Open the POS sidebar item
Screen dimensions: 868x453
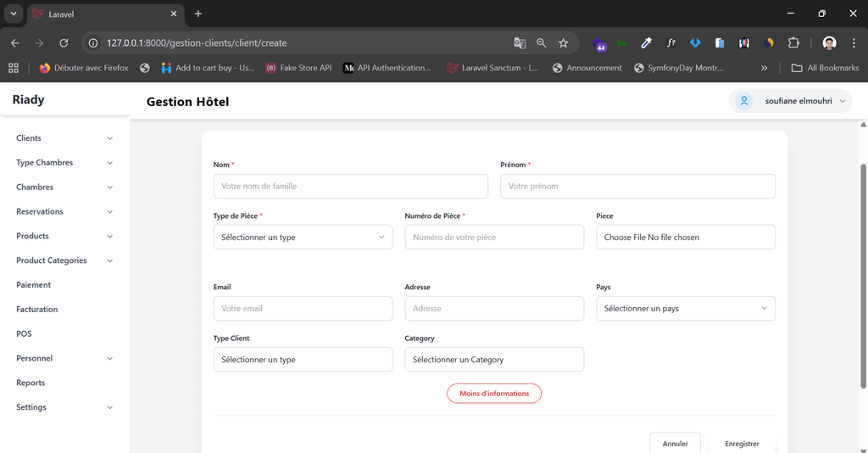(x=24, y=334)
